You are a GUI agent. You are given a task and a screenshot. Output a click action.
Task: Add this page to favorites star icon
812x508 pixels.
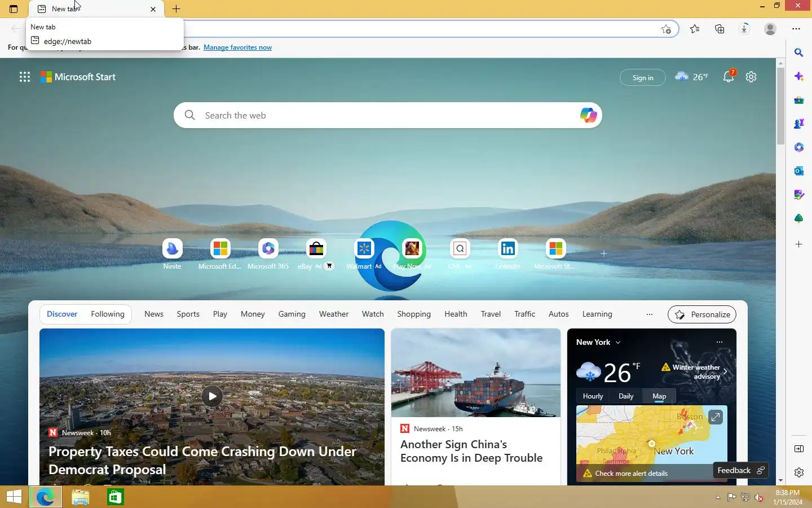666,29
